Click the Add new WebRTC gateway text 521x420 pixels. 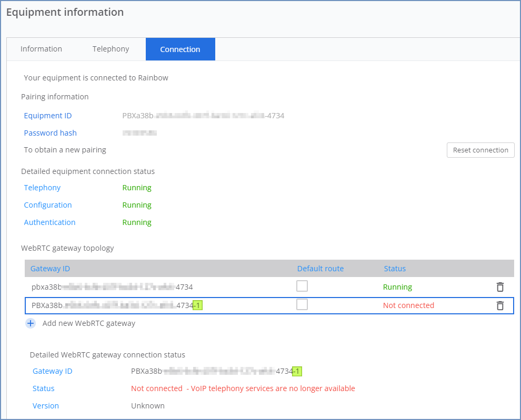coord(88,323)
